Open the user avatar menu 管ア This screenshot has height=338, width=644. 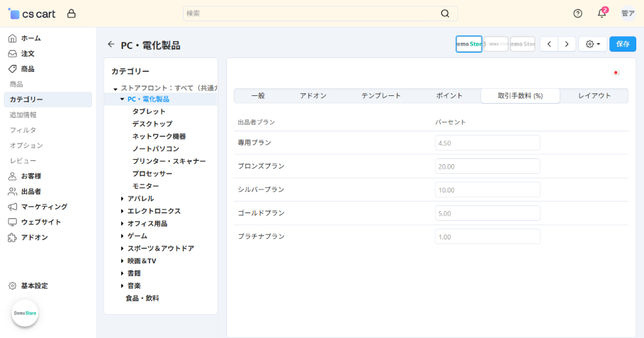628,14
